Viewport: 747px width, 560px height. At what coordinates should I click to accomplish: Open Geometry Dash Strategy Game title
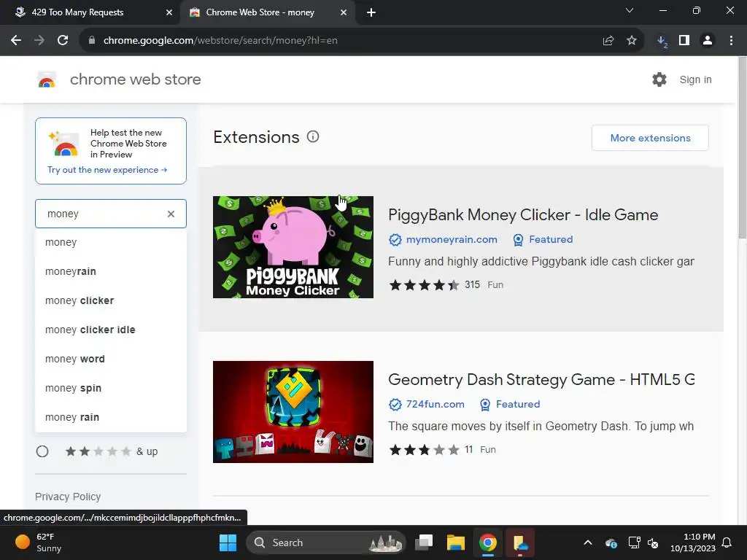(x=541, y=379)
